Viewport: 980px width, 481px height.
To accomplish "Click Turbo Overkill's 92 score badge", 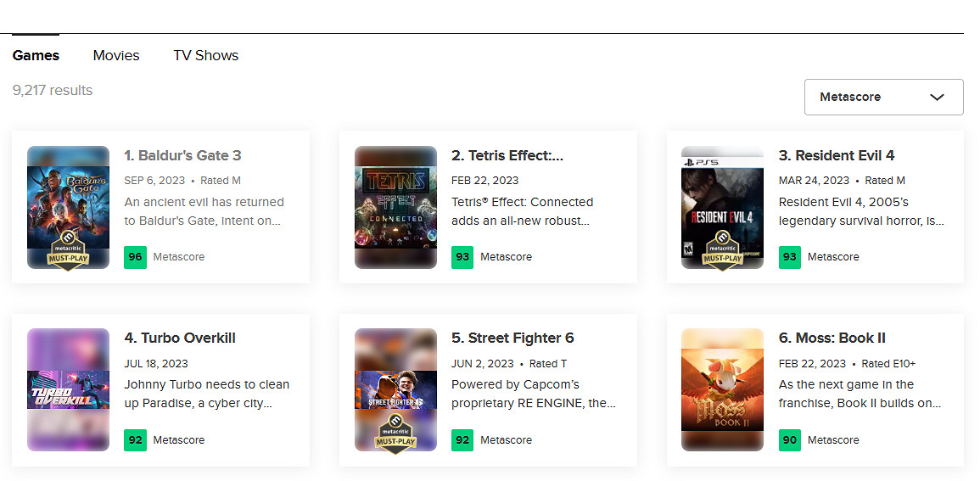I will (x=135, y=440).
